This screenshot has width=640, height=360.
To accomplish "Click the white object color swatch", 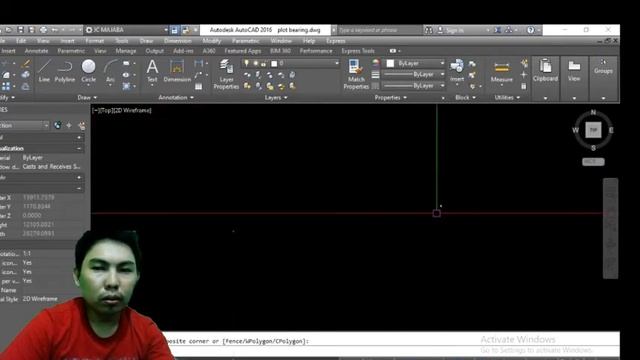I will click(390, 63).
